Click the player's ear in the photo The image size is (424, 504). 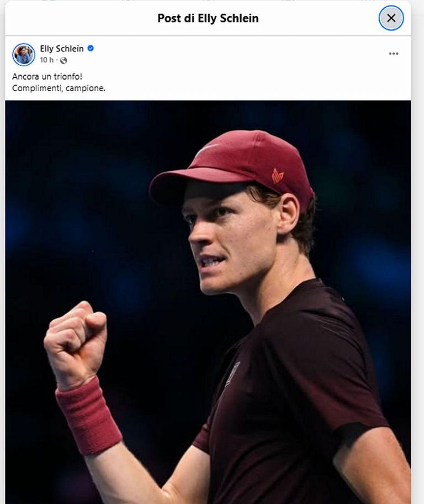(x=288, y=217)
